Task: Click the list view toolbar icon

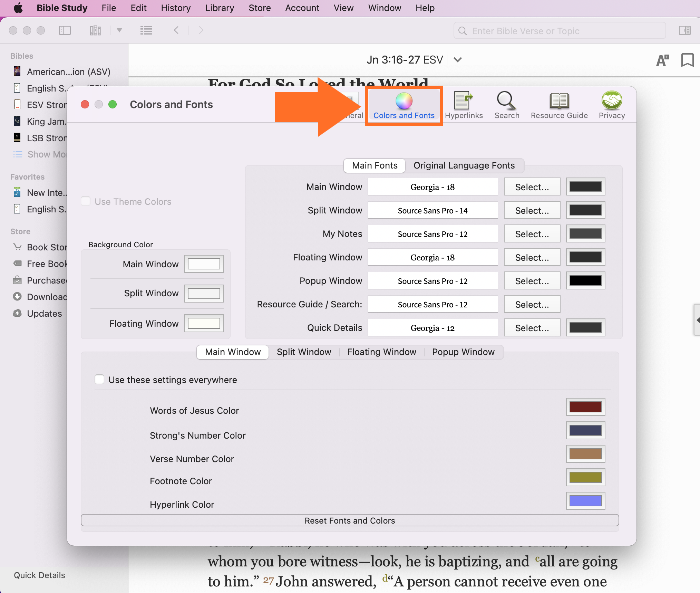Action: tap(146, 30)
